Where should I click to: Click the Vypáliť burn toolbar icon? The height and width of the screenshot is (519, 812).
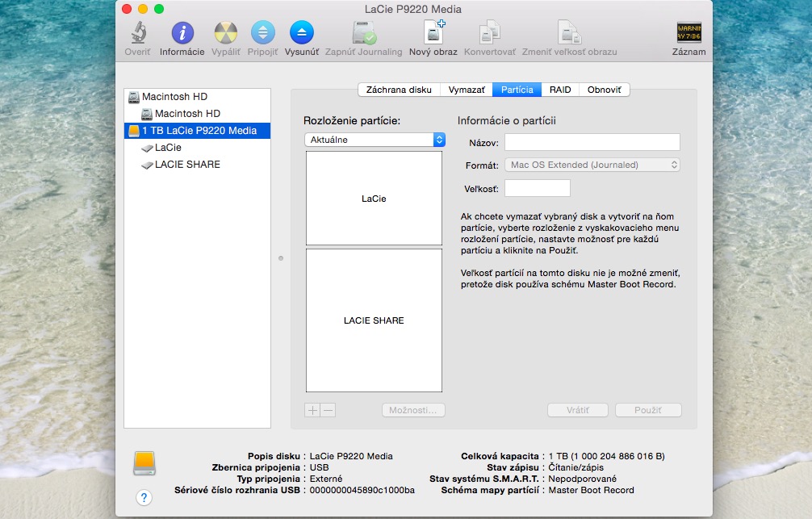click(226, 32)
